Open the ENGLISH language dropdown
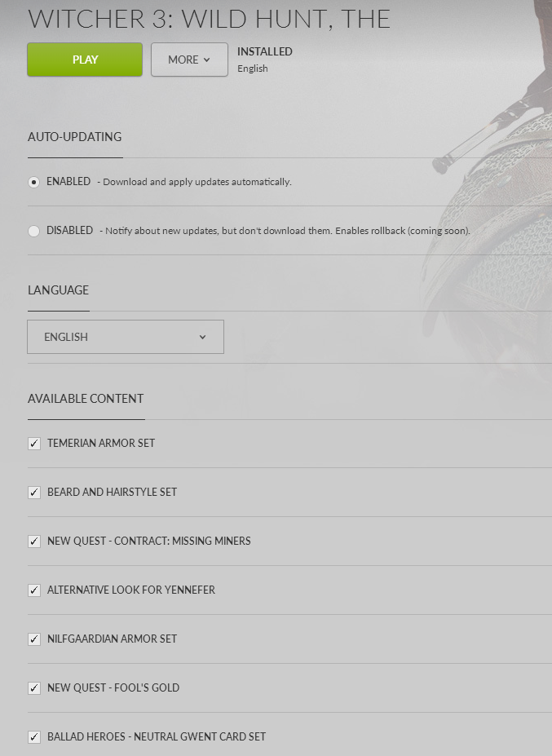 click(x=126, y=337)
